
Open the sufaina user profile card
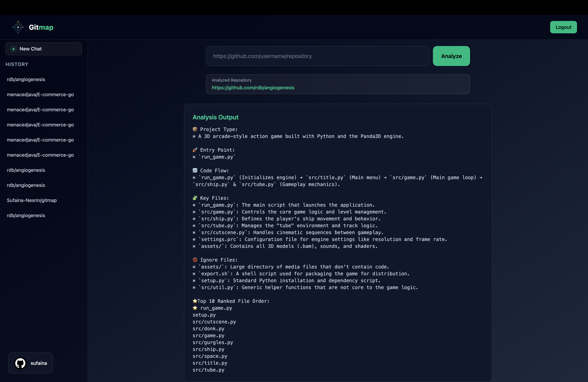pos(31,363)
